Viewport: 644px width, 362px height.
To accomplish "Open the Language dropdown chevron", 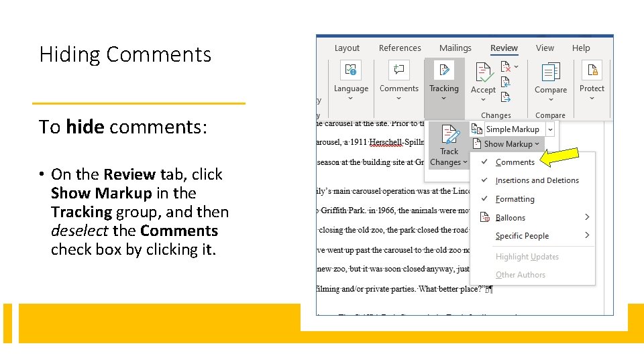I will (350, 99).
